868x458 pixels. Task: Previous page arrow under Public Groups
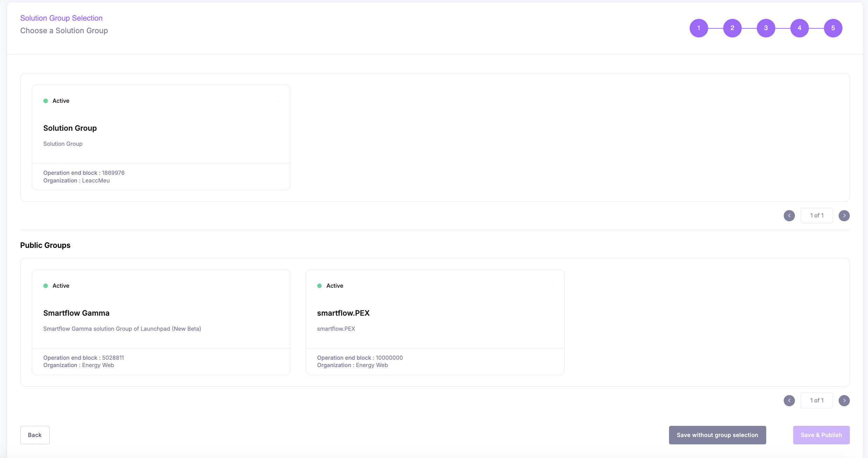click(789, 401)
